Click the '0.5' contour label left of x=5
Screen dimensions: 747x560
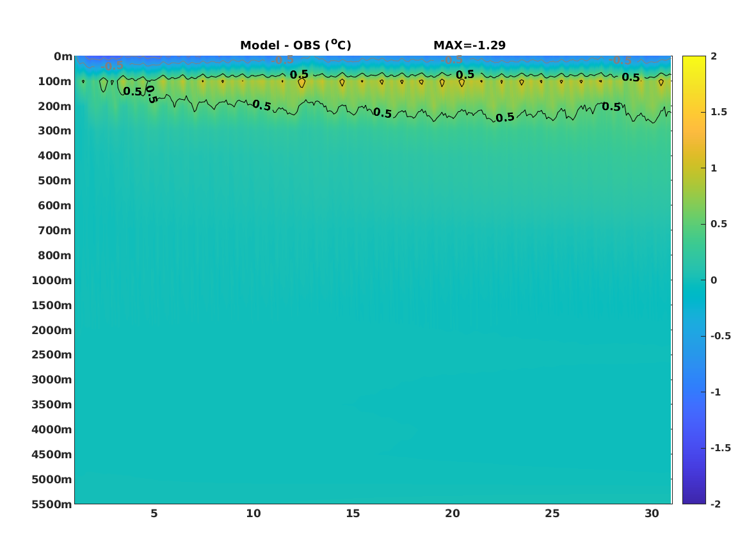[x=133, y=92]
